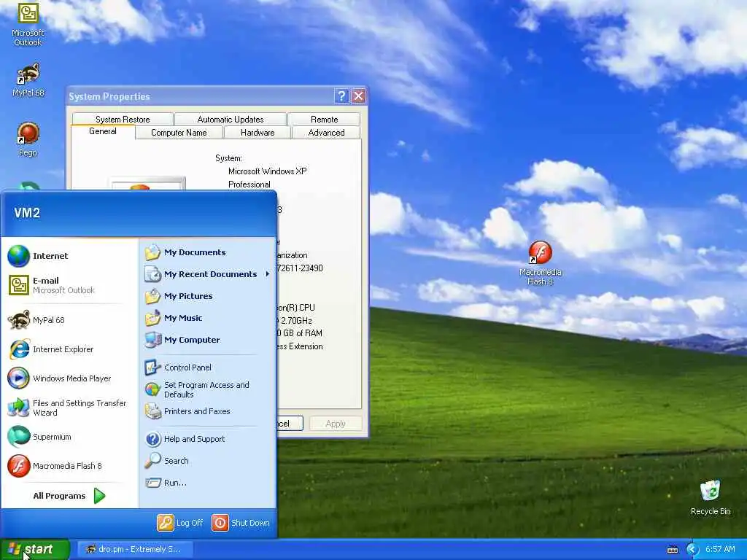Viewport: 747px width, 560px height.
Task: Switch to dro.pm taskbar window
Action: 135,550
